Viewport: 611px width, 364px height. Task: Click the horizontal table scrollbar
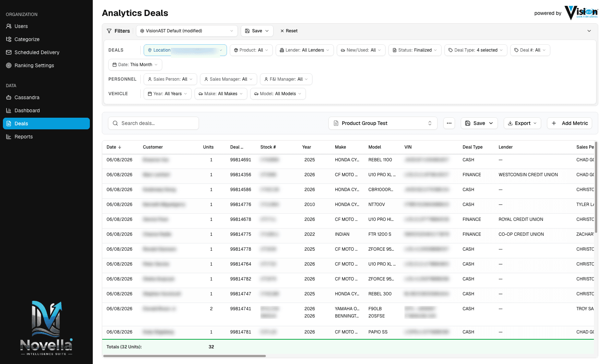[x=184, y=356]
